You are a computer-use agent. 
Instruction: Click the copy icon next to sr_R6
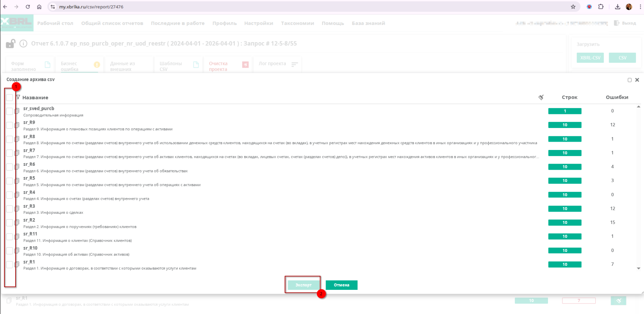point(17,167)
